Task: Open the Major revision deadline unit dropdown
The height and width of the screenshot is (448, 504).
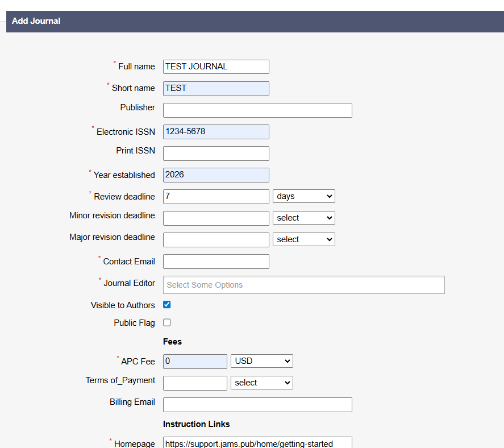Action: tap(303, 239)
